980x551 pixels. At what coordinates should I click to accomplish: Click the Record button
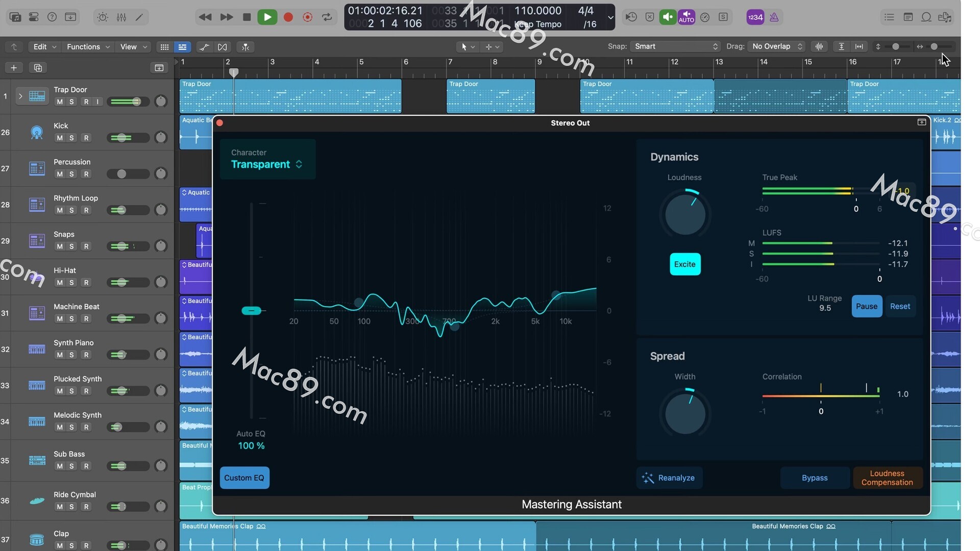pos(288,17)
